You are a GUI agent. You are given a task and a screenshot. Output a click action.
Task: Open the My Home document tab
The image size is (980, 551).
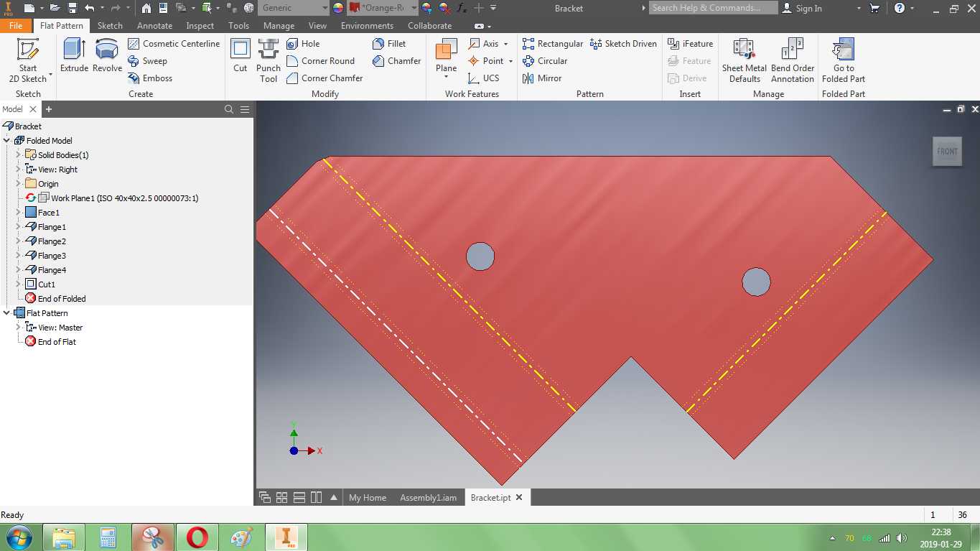pos(368,498)
